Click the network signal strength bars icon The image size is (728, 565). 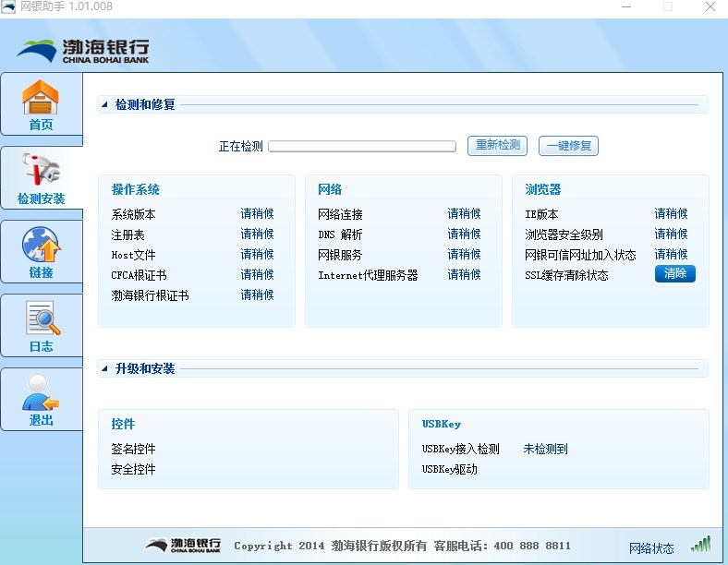[701, 545]
